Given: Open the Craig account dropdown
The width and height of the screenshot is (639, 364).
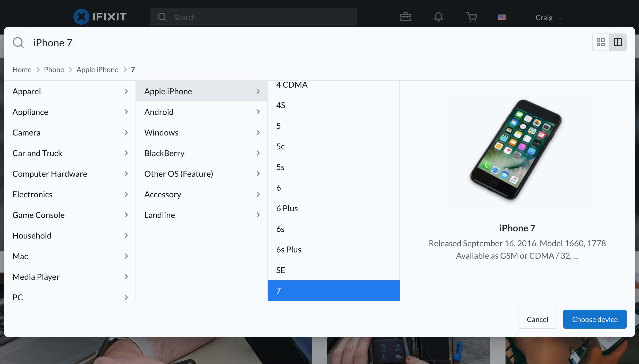Looking at the screenshot, I should tap(549, 18).
